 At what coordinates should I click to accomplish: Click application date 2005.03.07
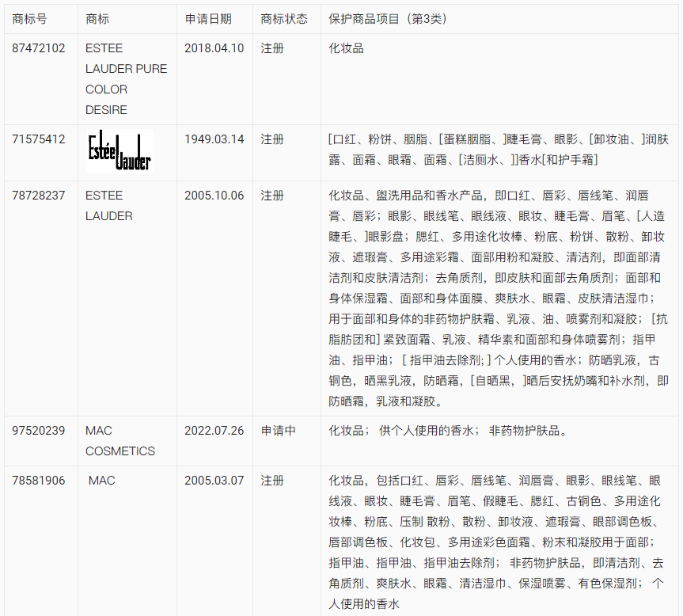tap(214, 481)
